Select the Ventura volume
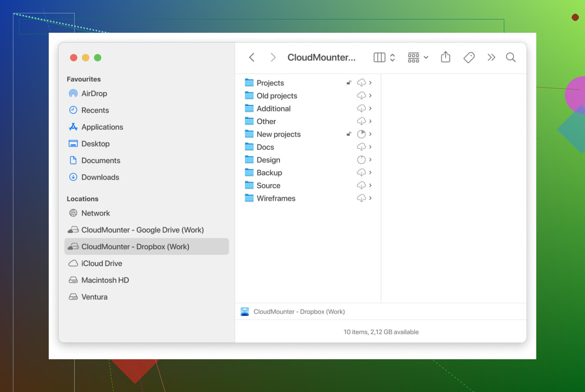The height and width of the screenshot is (392, 585). coord(147,297)
